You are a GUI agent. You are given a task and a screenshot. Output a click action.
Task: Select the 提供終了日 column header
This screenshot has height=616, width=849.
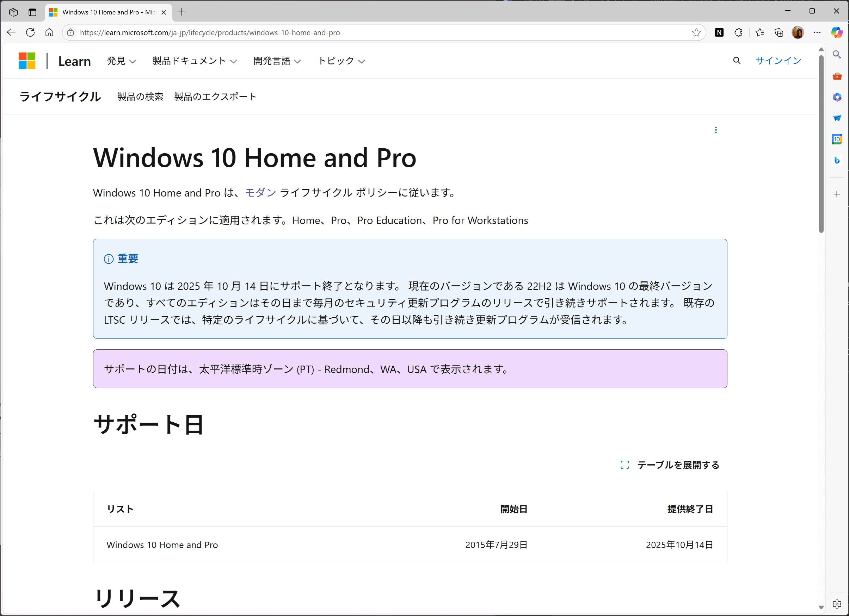coord(690,509)
